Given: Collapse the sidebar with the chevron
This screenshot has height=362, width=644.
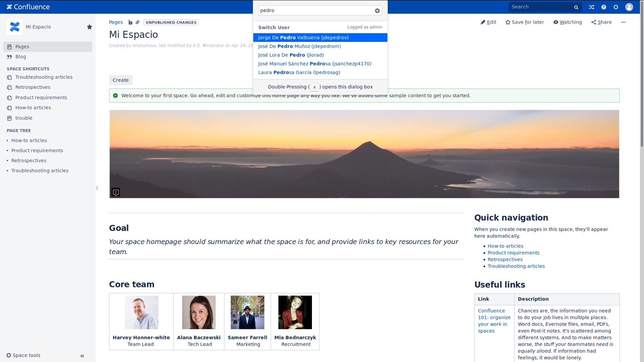Looking at the screenshot, I should [x=82, y=356].
